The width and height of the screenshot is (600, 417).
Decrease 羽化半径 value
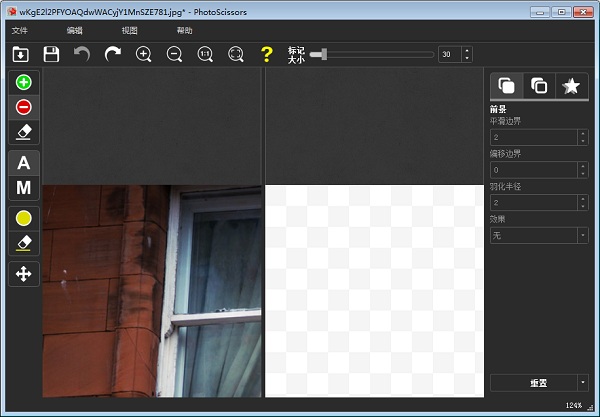(583, 207)
